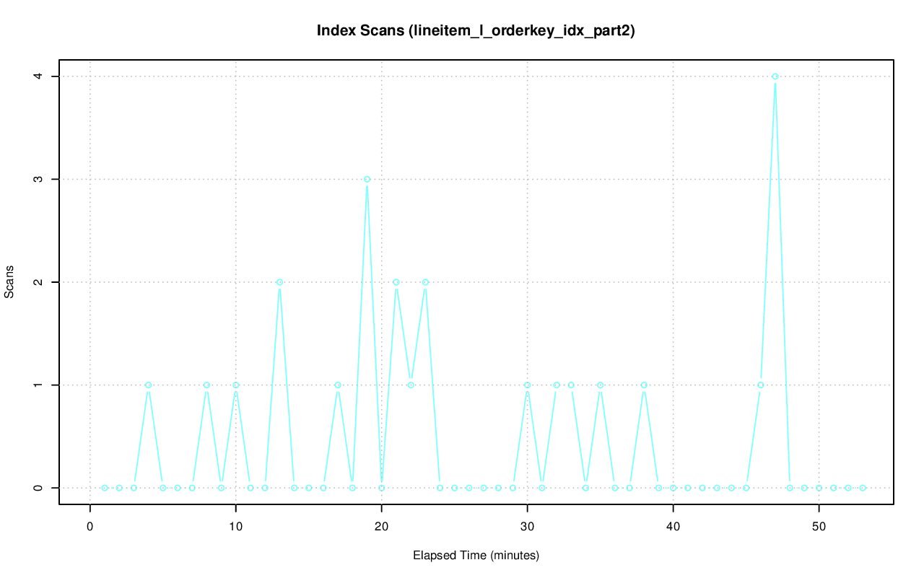The height and width of the screenshot is (578, 924).
Task: Click the 'Elapsed Time (minutes)' axis label
Action: pyautogui.click(x=476, y=556)
